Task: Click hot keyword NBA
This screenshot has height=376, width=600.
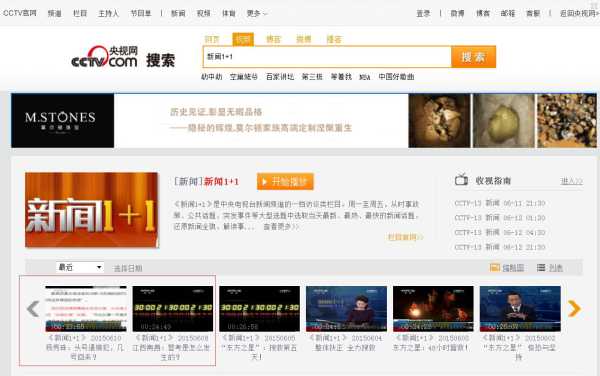Action: coord(365,77)
